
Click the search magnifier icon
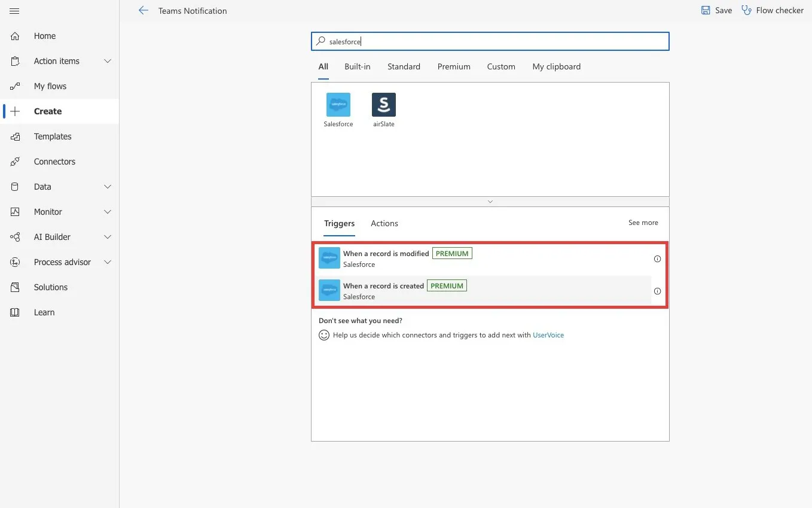pos(321,41)
